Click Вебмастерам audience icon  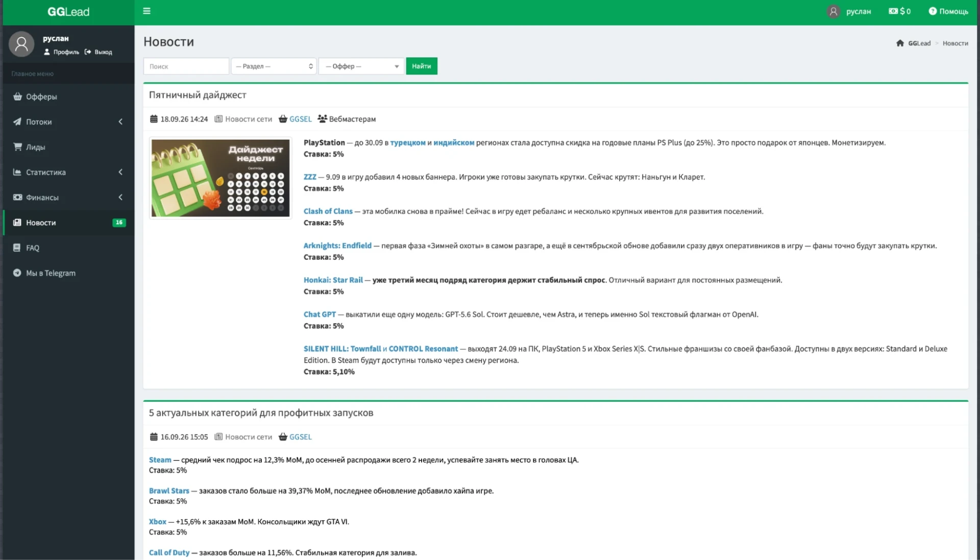pos(322,119)
